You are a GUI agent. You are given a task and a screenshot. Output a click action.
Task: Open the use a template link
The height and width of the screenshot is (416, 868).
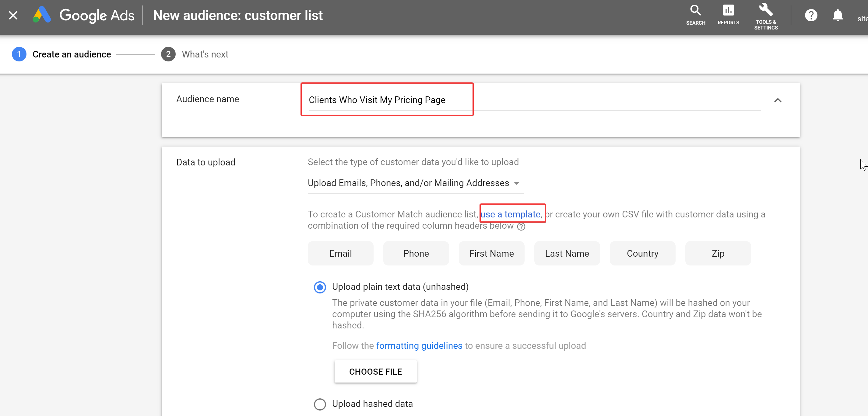511,214
